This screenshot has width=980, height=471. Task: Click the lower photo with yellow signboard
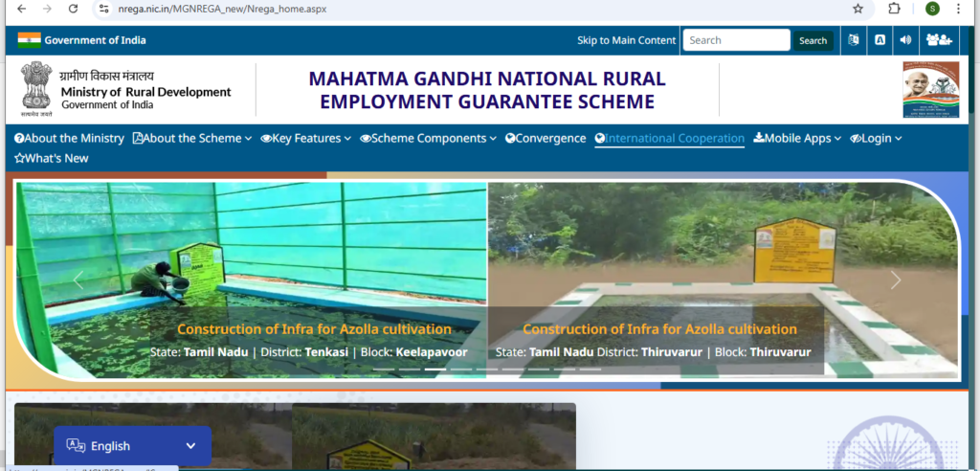(x=434, y=436)
